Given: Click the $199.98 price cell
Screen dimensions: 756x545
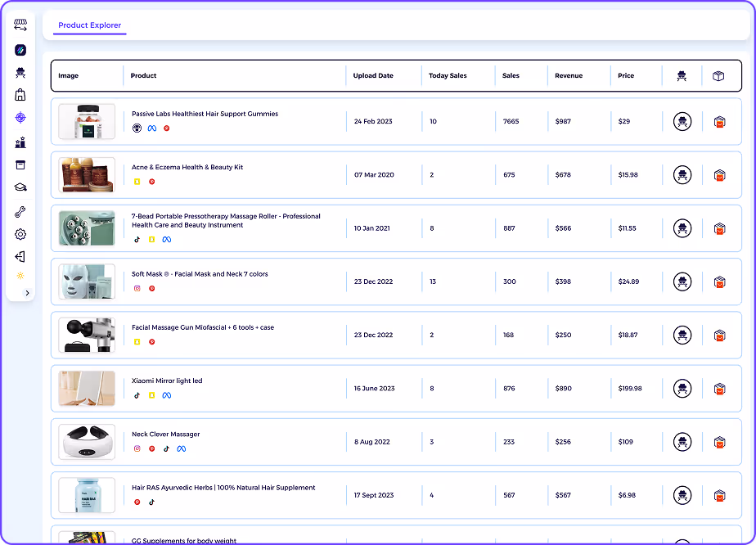Looking at the screenshot, I should click(630, 388).
